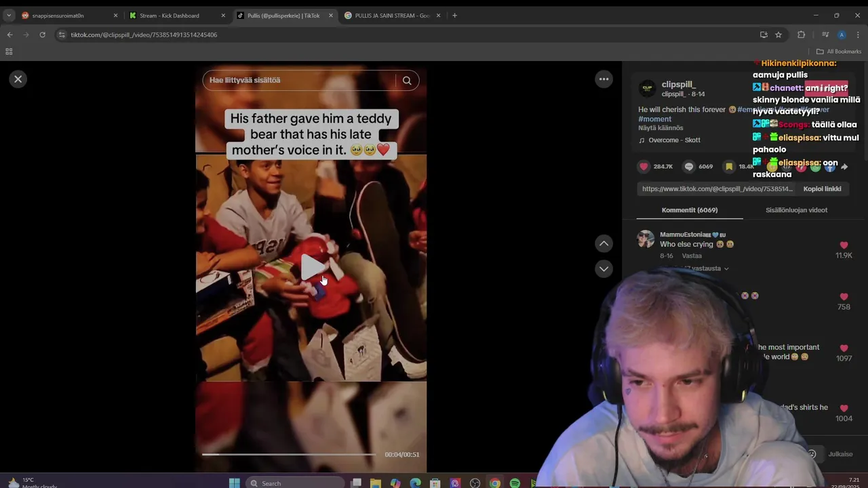Click the site info icon in address bar

[61, 35]
